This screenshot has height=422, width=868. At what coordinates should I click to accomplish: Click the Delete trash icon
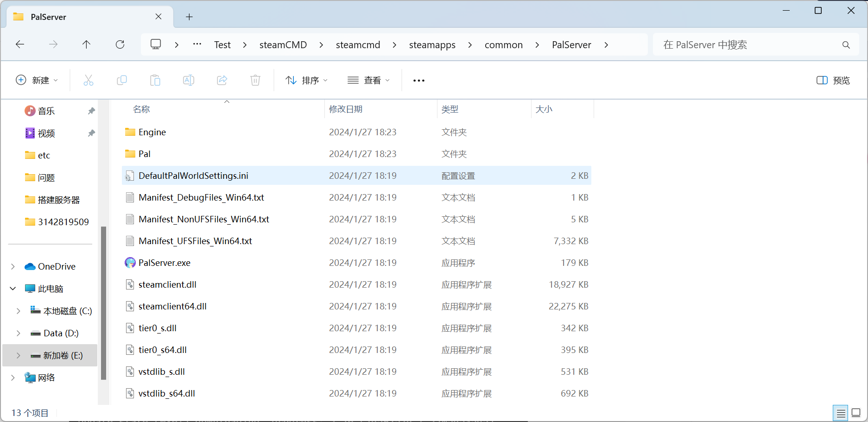point(255,80)
